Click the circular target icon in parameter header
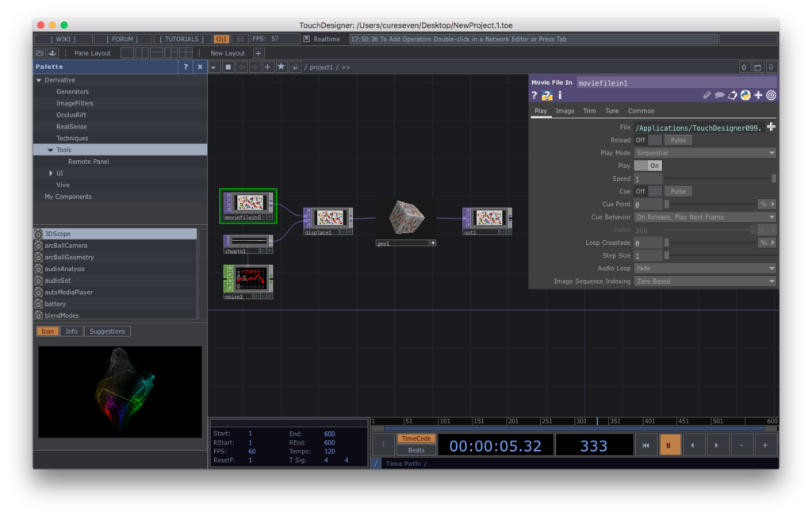 [771, 95]
